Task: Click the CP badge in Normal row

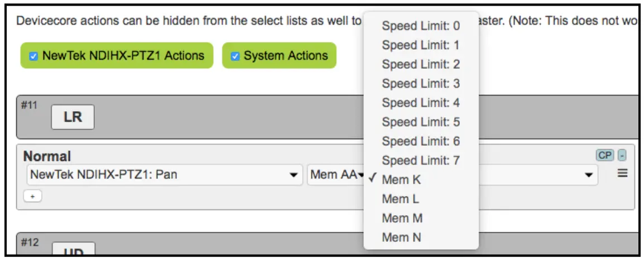Action: click(604, 155)
